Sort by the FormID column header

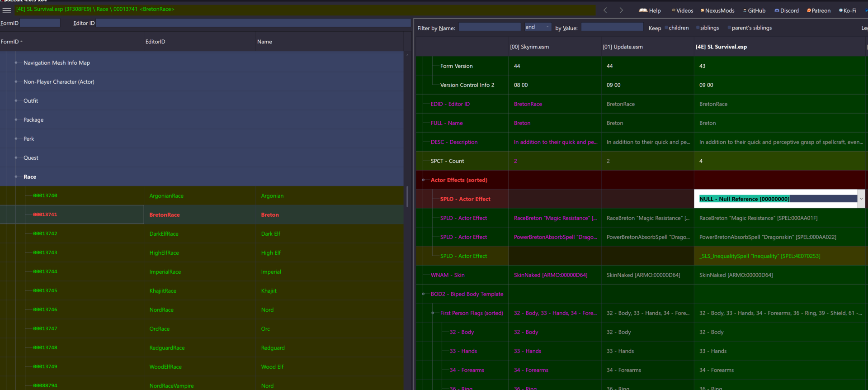(x=71, y=42)
